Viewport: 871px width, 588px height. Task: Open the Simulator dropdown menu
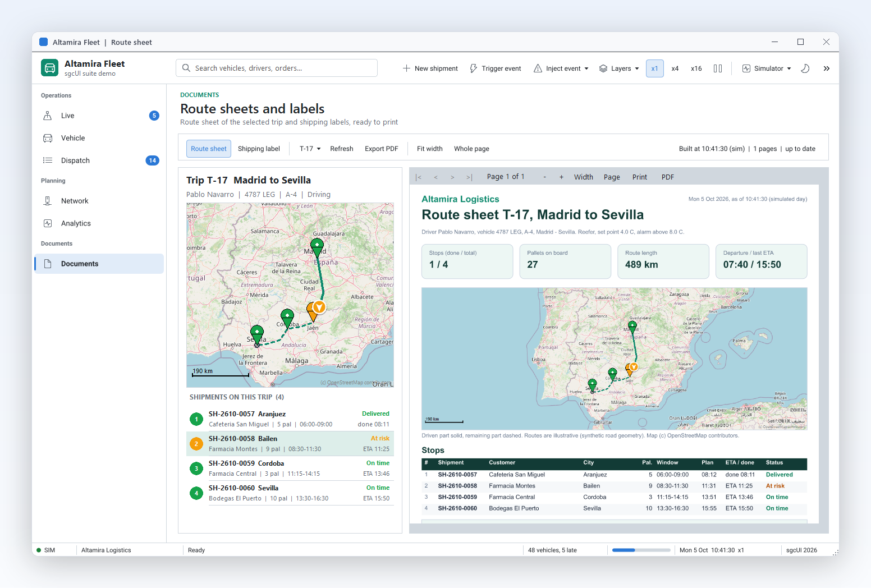[767, 68]
